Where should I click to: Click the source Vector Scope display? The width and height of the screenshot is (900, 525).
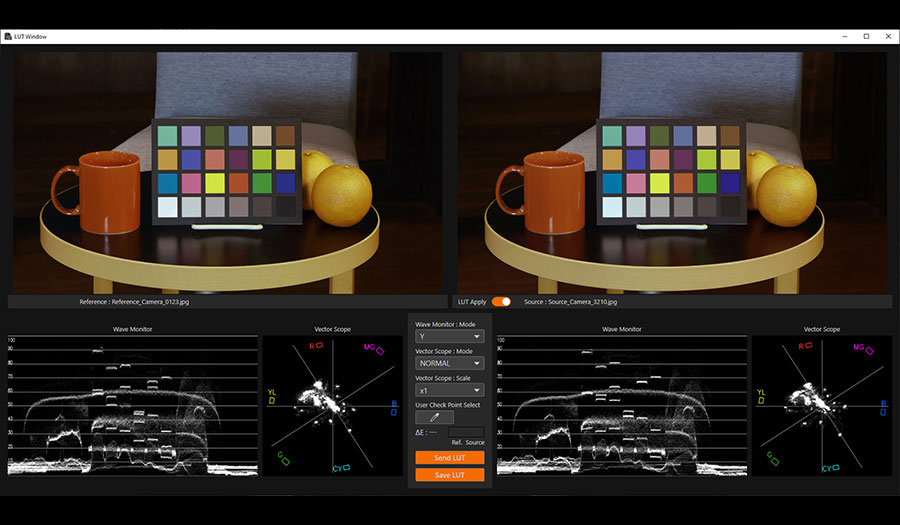click(x=822, y=406)
